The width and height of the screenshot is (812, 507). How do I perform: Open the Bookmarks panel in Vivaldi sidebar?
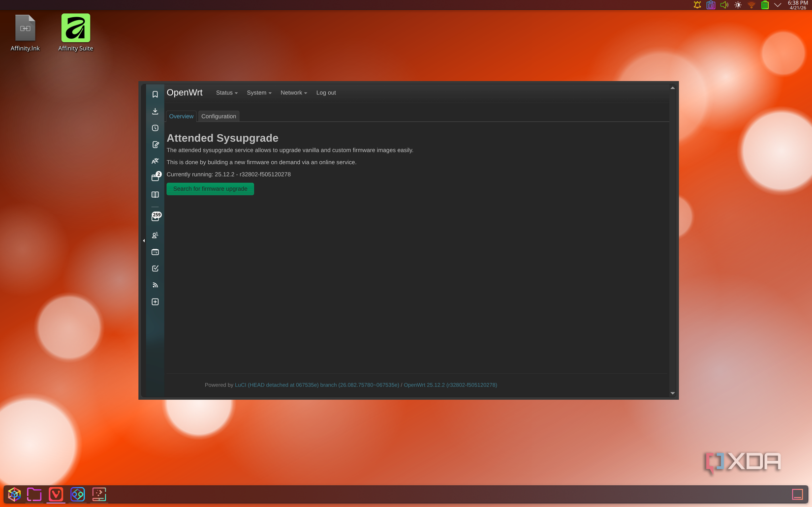pyautogui.click(x=155, y=94)
